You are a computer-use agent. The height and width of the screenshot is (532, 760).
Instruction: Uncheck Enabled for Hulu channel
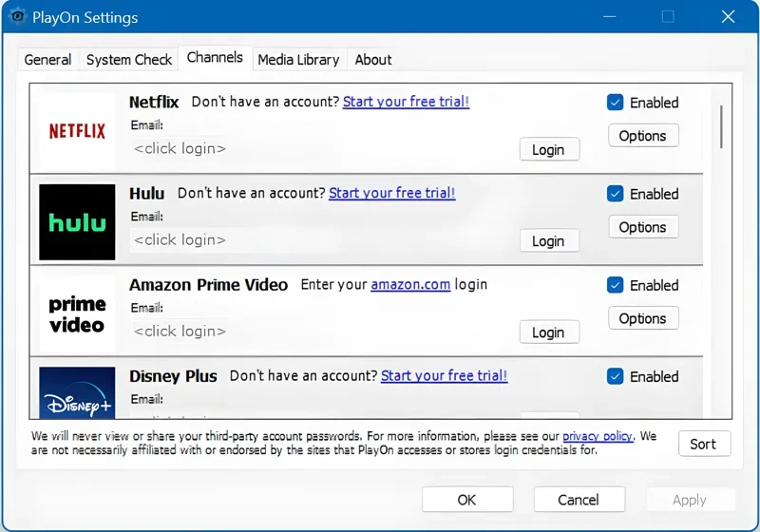point(616,194)
